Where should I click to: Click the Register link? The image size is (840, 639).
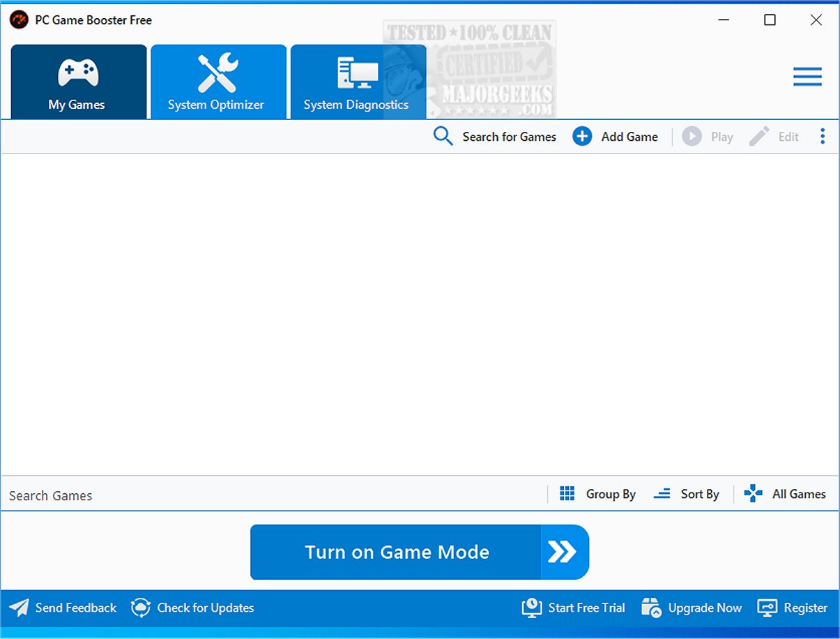pos(806,608)
